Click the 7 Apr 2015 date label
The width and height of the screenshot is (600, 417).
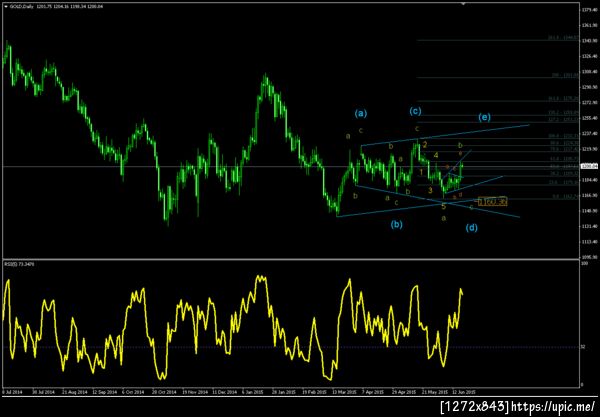pos(373,392)
